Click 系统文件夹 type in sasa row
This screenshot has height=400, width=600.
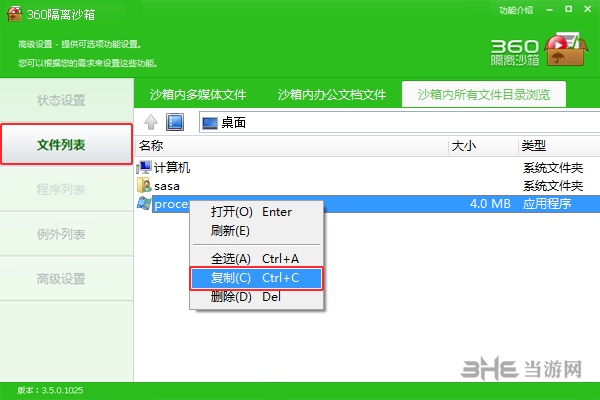[553, 186]
